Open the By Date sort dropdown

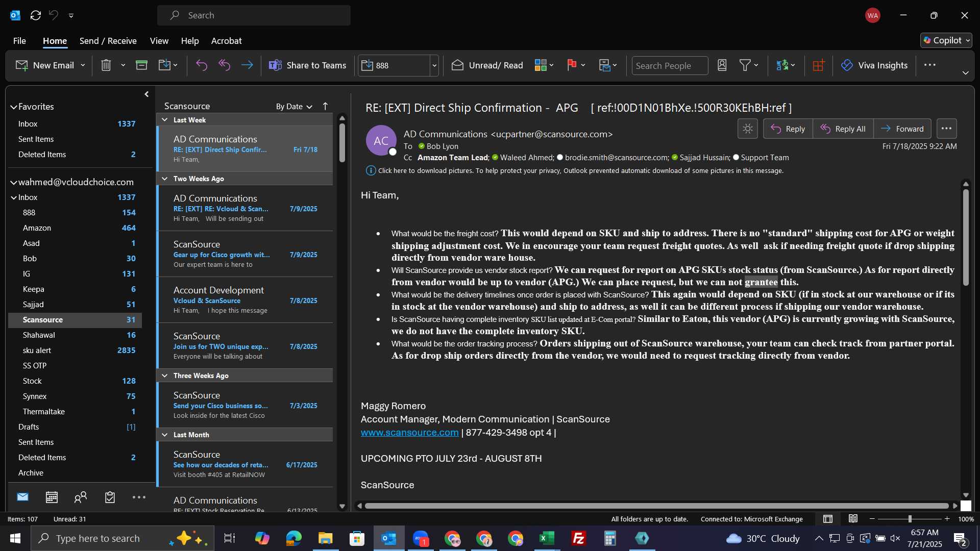coord(294,106)
